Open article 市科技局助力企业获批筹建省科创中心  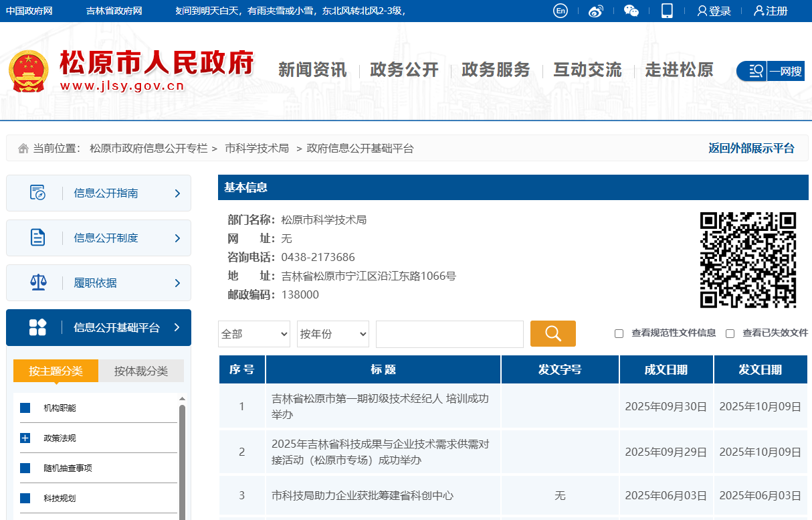363,496
